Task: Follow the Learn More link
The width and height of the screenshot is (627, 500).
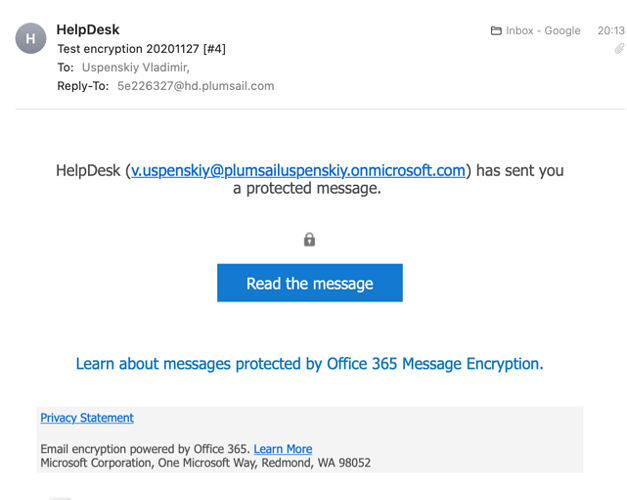Action: point(283,449)
